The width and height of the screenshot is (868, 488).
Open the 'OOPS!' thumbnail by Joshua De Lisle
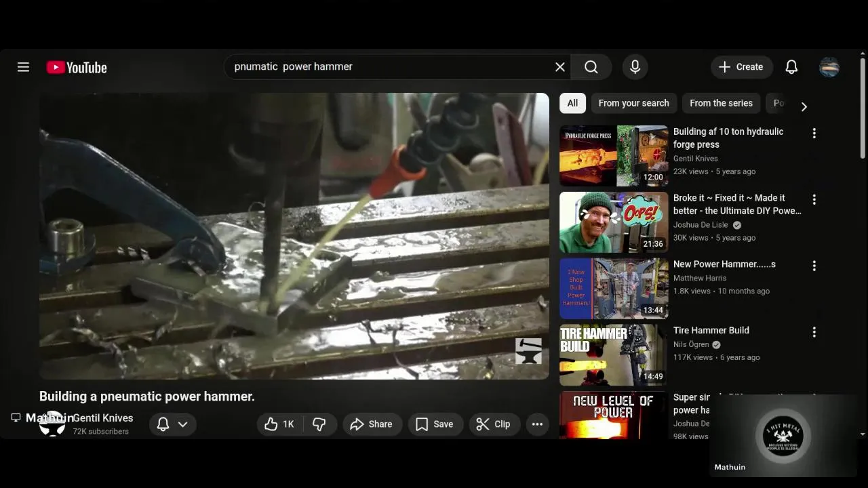[614, 222]
